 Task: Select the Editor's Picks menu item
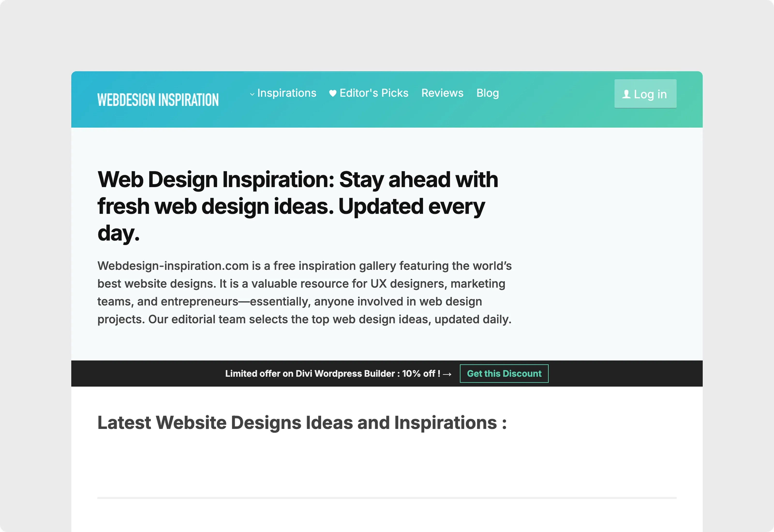pyautogui.click(x=373, y=93)
